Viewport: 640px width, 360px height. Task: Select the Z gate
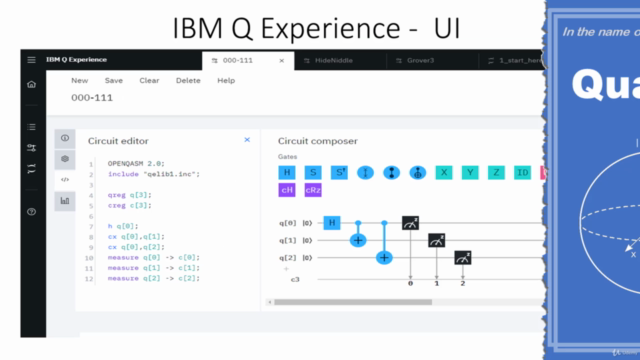[x=496, y=172]
